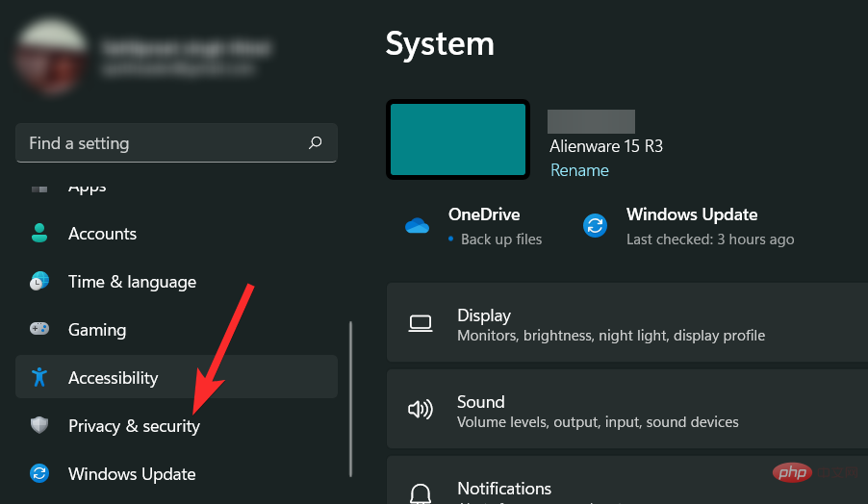Viewport: 868px width, 504px height.
Task: Click 'Volume levels, output, input, sound devices' text
Action: pyautogui.click(x=598, y=422)
